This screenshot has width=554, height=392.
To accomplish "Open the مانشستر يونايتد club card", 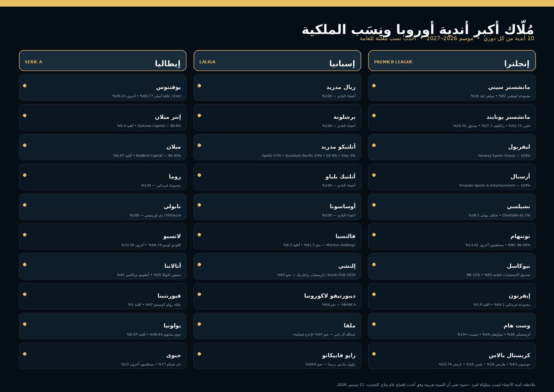I will (452, 117).
